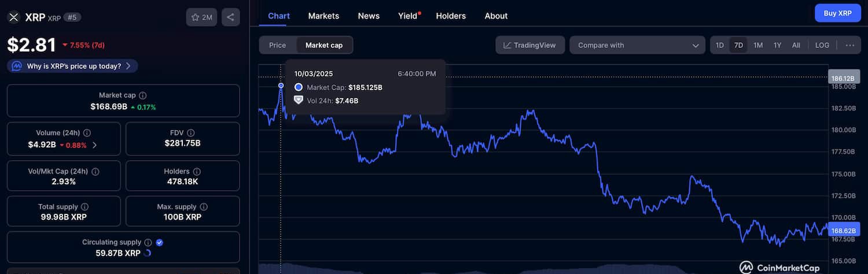Switch to the Markets tab

[323, 16]
